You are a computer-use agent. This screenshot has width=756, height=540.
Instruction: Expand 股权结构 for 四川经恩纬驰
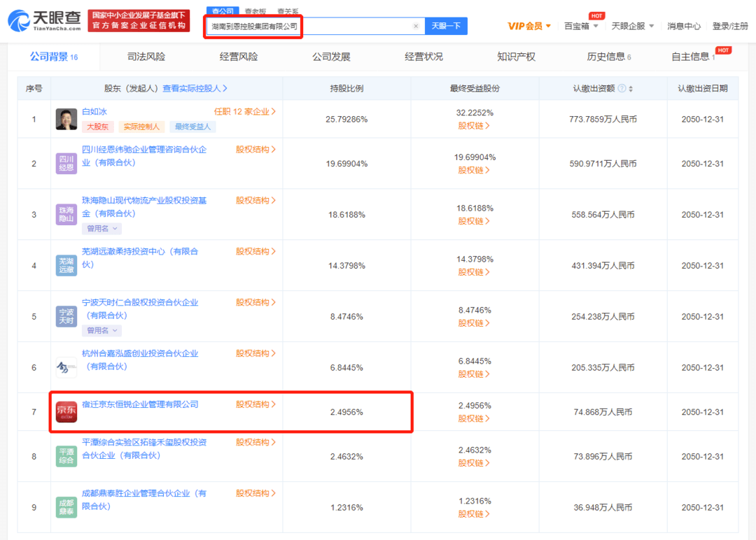pos(255,150)
